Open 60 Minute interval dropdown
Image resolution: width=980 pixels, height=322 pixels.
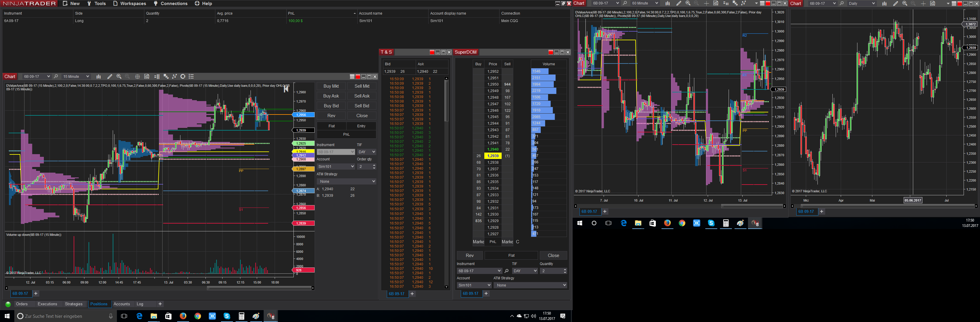point(645,3)
